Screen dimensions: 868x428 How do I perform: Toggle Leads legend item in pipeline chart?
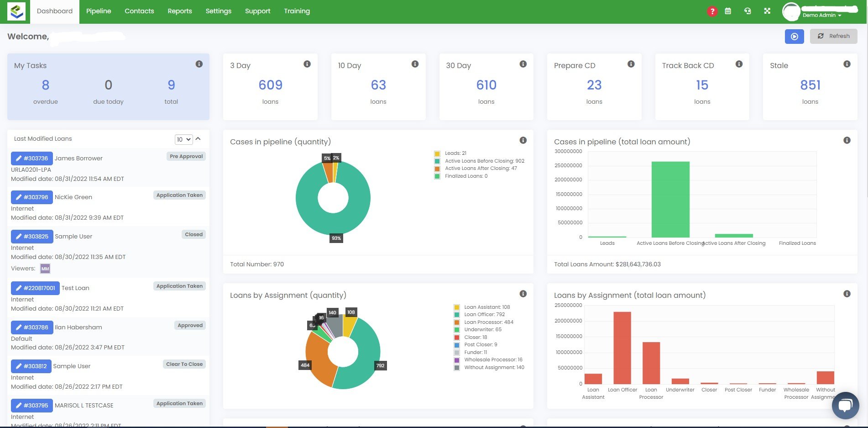(x=455, y=153)
